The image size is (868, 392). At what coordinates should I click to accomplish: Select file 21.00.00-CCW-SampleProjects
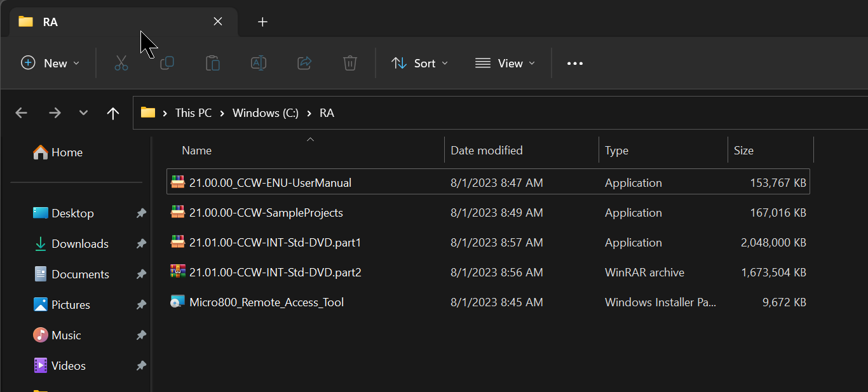[x=488, y=212]
